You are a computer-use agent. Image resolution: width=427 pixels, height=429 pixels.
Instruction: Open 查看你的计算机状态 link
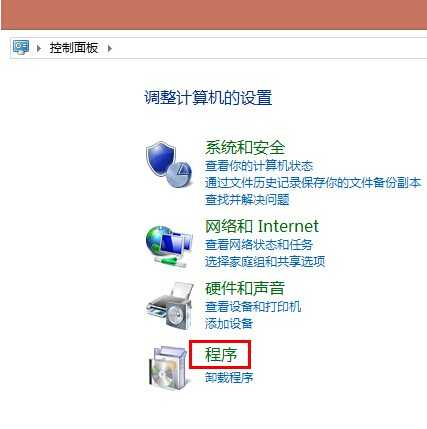coord(259,166)
